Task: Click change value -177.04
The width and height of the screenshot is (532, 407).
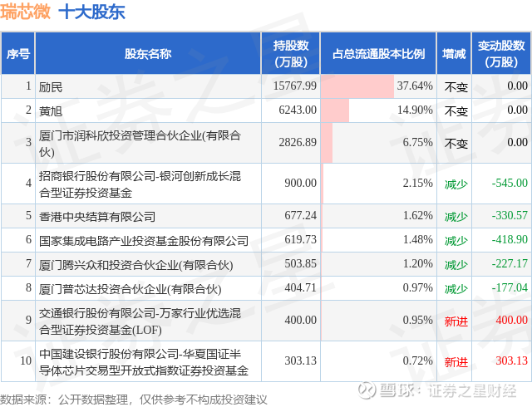Action: pyautogui.click(x=510, y=287)
